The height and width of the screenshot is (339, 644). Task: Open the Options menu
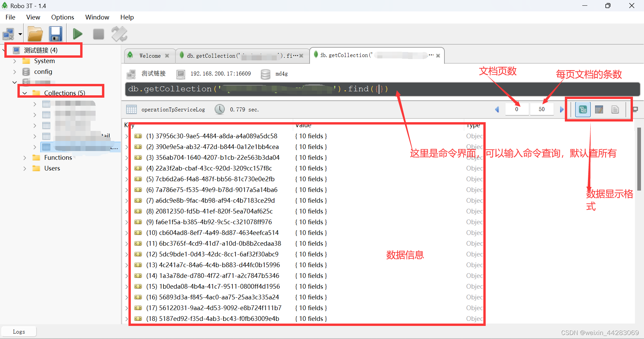point(62,17)
